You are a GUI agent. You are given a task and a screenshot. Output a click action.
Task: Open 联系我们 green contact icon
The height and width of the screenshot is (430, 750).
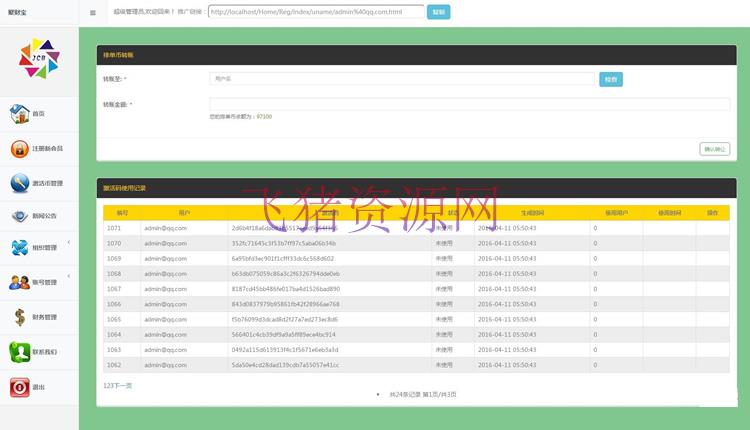coord(19,352)
